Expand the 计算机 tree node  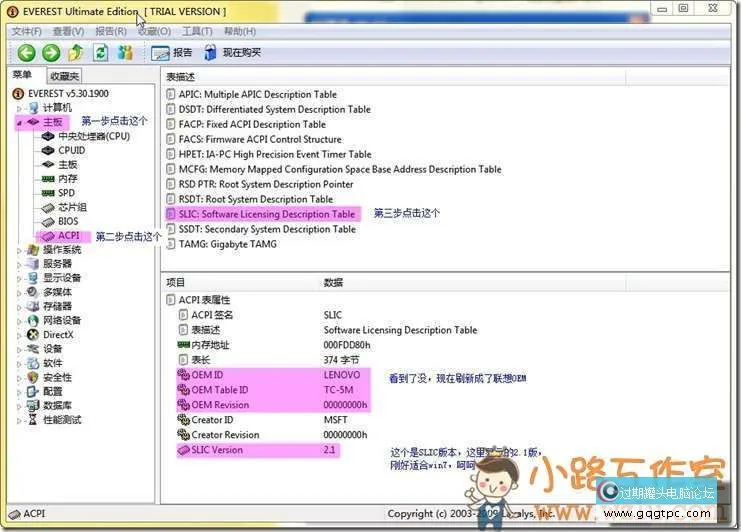click(19, 109)
